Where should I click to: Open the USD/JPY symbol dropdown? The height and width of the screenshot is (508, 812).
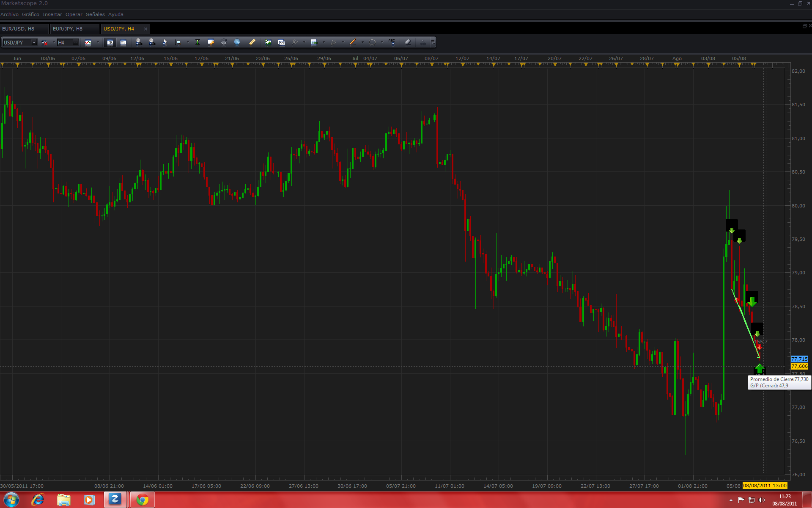(x=34, y=42)
